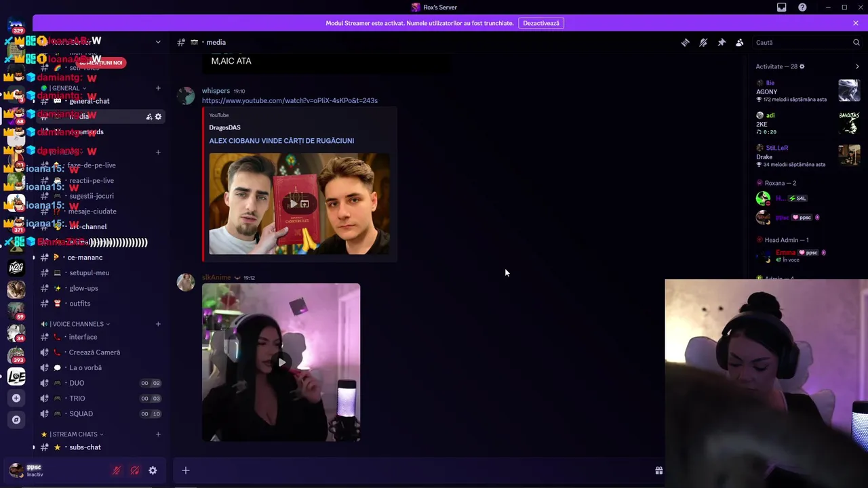868x488 pixels.
Task: Create channel in VOICE CHANNELS plus
Action: (158, 324)
